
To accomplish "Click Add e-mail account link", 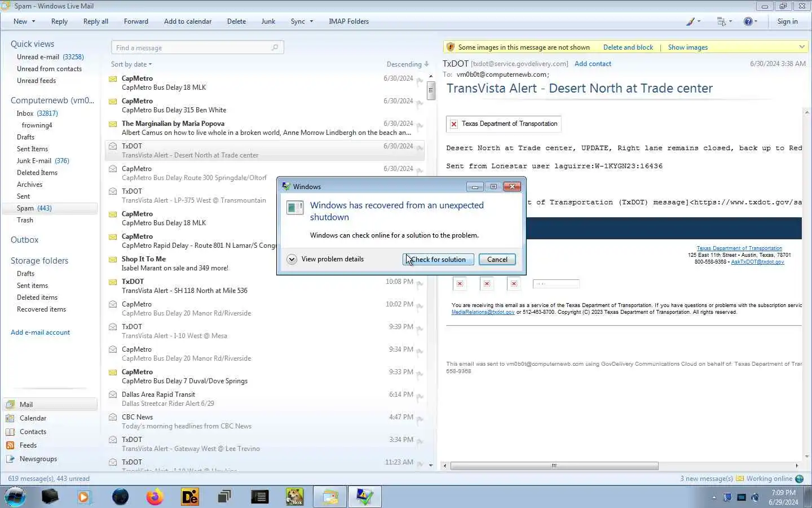I will click(x=40, y=332).
